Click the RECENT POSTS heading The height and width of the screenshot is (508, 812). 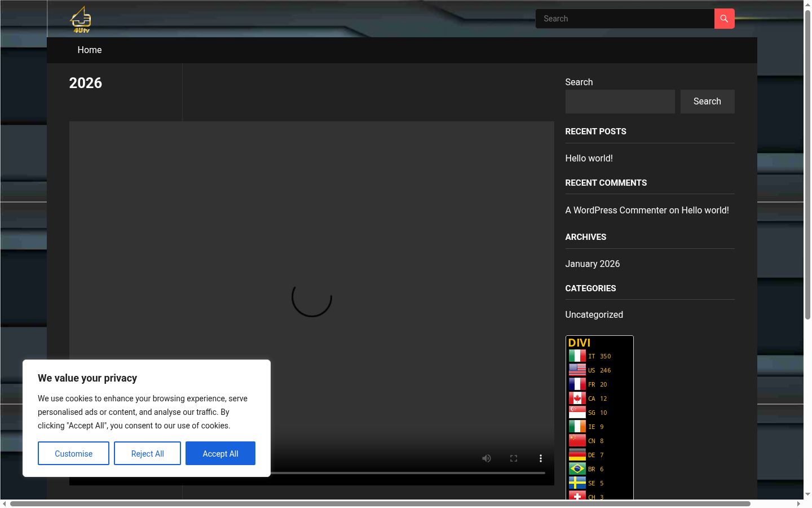[x=595, y=132]
